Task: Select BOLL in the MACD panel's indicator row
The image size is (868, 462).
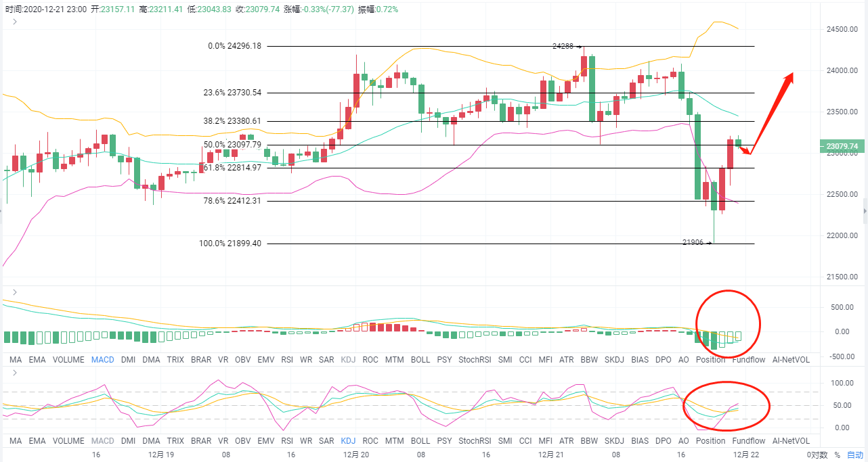Action: point(420,360)
